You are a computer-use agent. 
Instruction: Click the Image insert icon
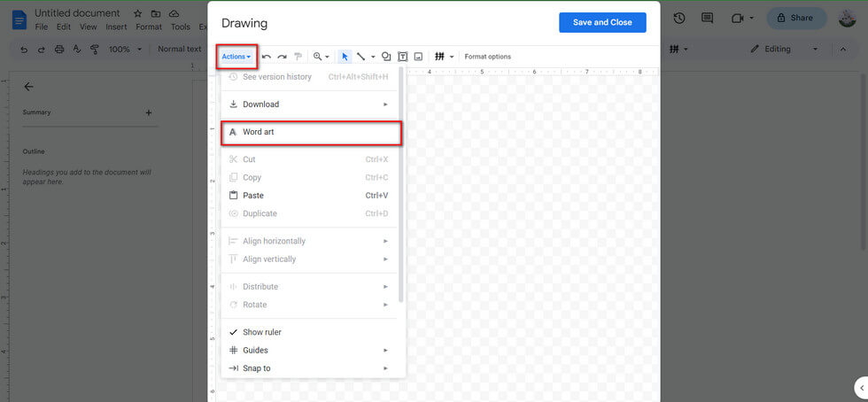pyautogui.click(x=418, y=57)
